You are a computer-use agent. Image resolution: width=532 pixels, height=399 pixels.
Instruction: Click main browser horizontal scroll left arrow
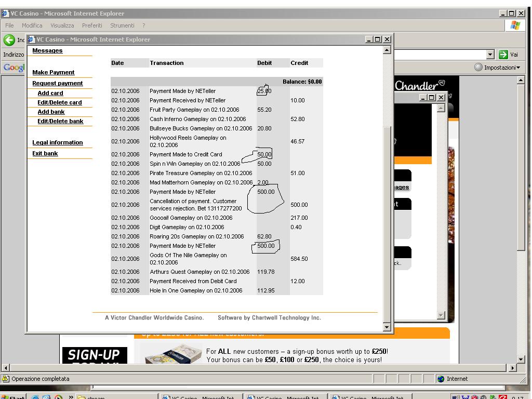point(6,368)
